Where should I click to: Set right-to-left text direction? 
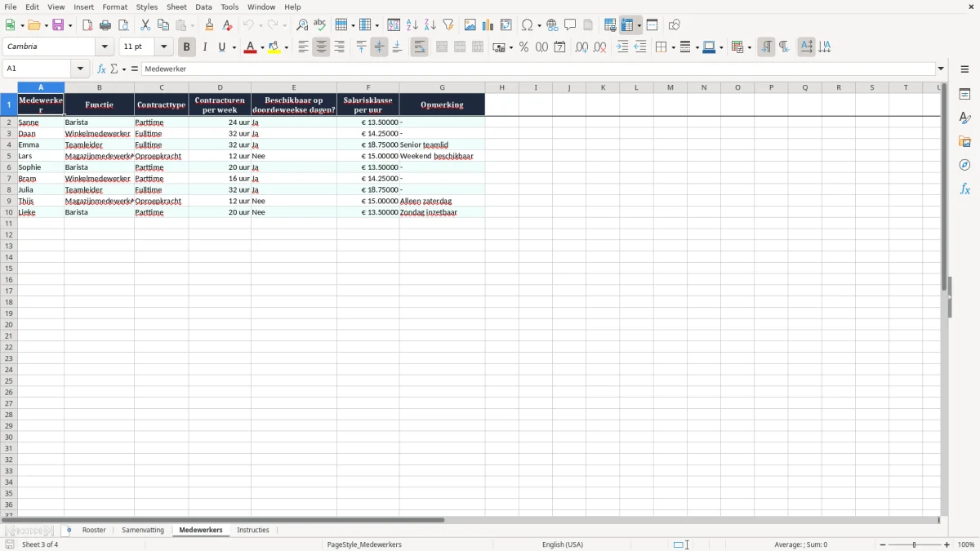(784, 47)
